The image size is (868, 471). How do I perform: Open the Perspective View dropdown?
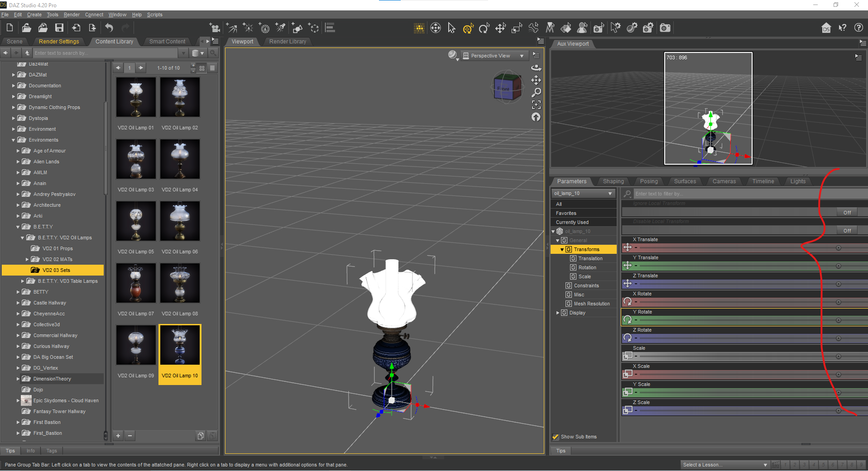494,56
